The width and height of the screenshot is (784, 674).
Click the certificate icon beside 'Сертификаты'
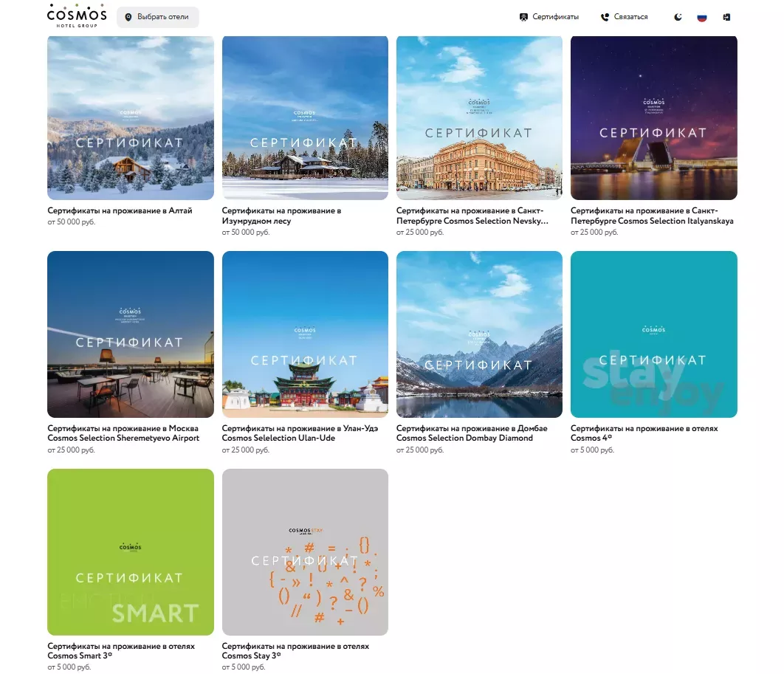[523, 17]
